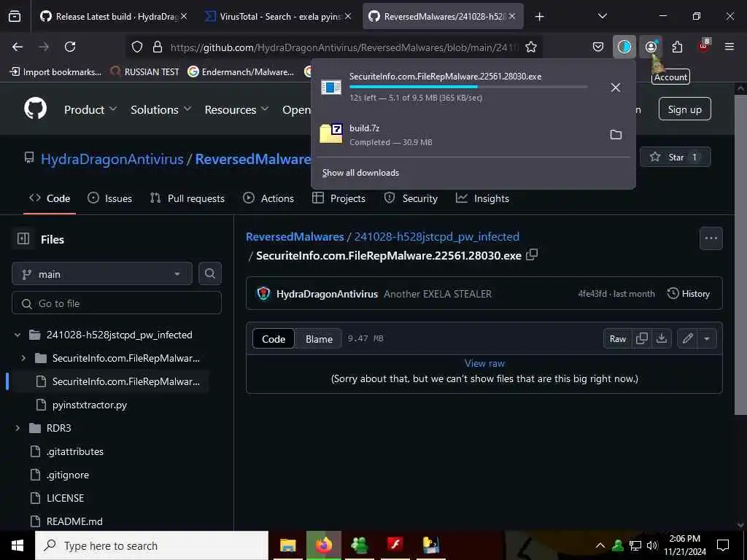The image size is (747, 560).
Task: Show hidden system tray icons
Action: coord(600,545)
